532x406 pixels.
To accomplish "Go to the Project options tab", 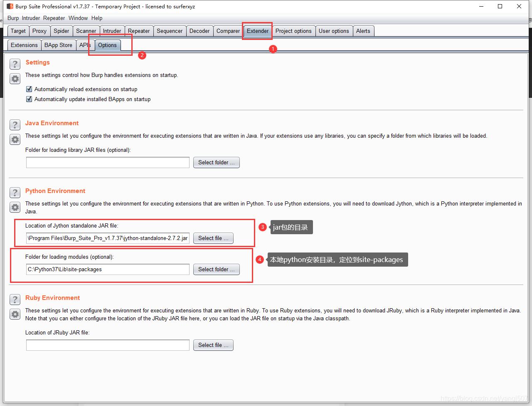I will click(293, 31).
